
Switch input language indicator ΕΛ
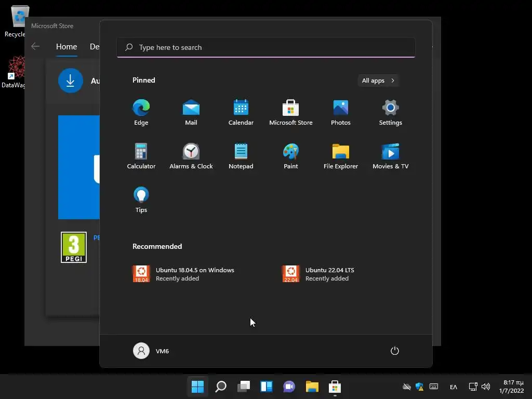pyautogui.click(x=454, y=387)
